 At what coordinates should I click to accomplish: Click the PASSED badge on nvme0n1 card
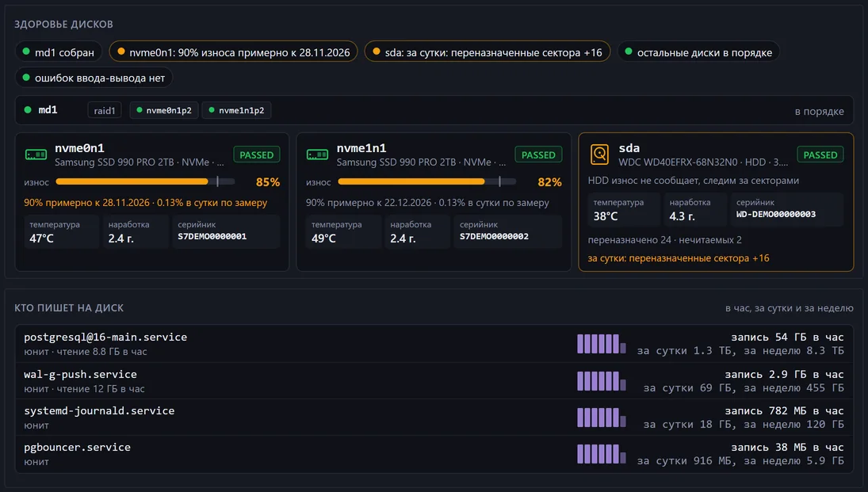[x=257, y=154]
